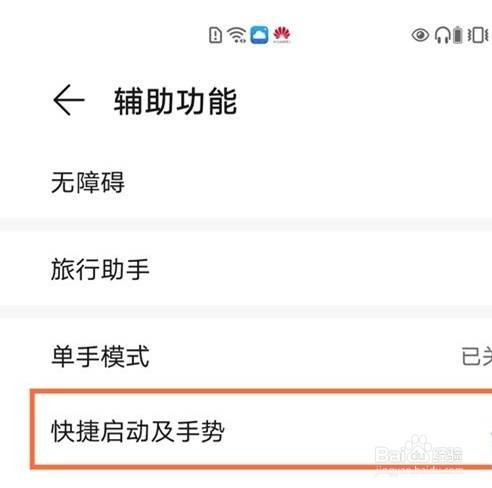
Task: Open the blue cloud notification icon
Action: click(259, 35)
